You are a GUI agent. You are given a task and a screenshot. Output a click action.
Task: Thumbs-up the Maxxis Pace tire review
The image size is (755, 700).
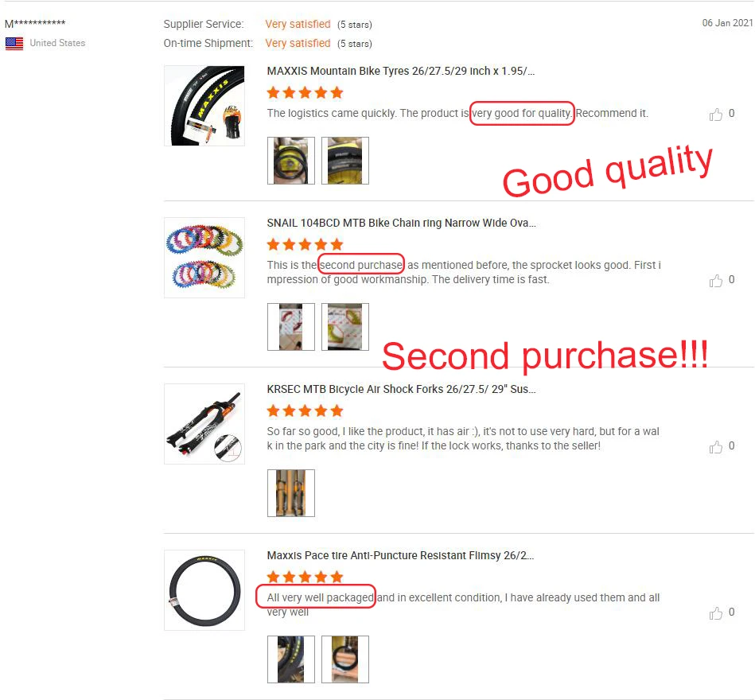(x=715, y=612)
